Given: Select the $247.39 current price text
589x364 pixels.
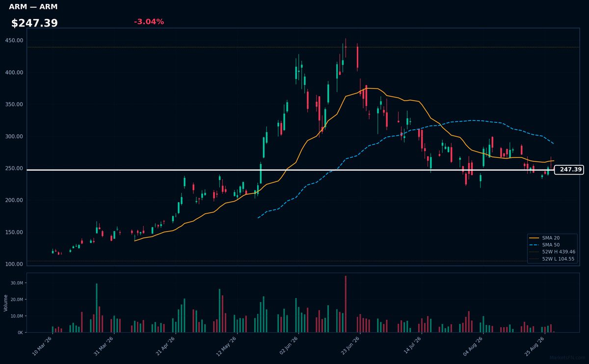Looking at the screenshot, I should 34,23.
